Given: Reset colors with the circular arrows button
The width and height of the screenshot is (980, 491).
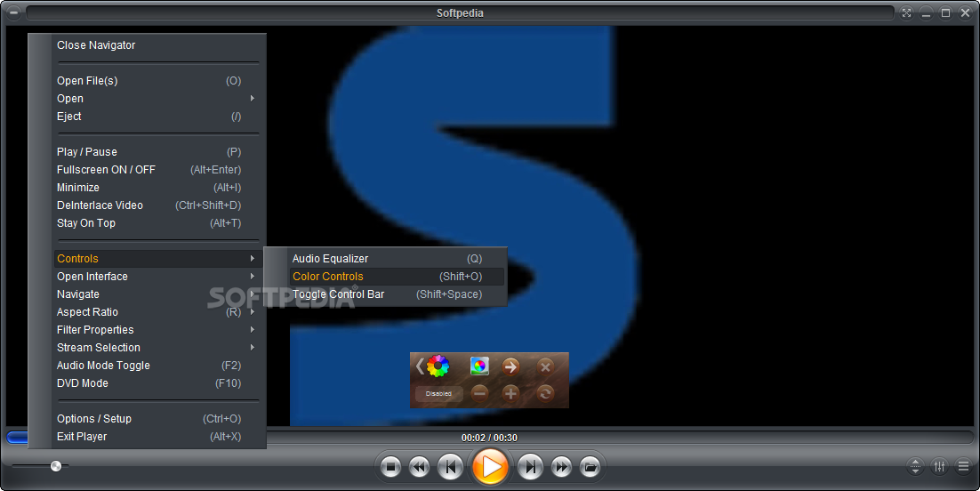Looking at the screenshot, I should (x=545, y=393).
